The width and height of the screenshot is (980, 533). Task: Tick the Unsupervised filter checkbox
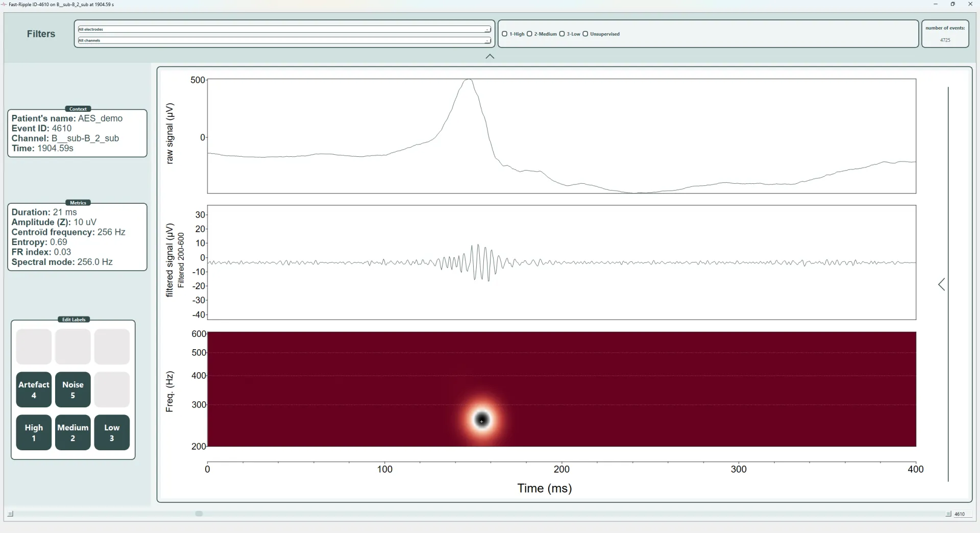[585, 34]
